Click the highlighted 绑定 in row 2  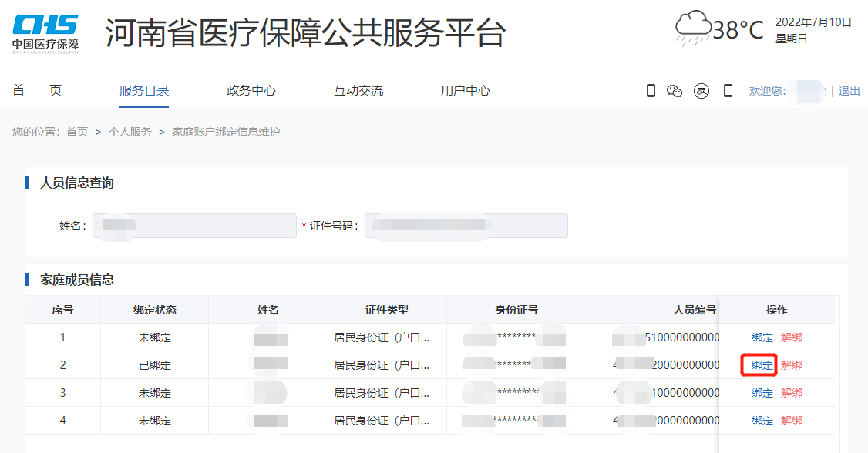coord(761,364)
